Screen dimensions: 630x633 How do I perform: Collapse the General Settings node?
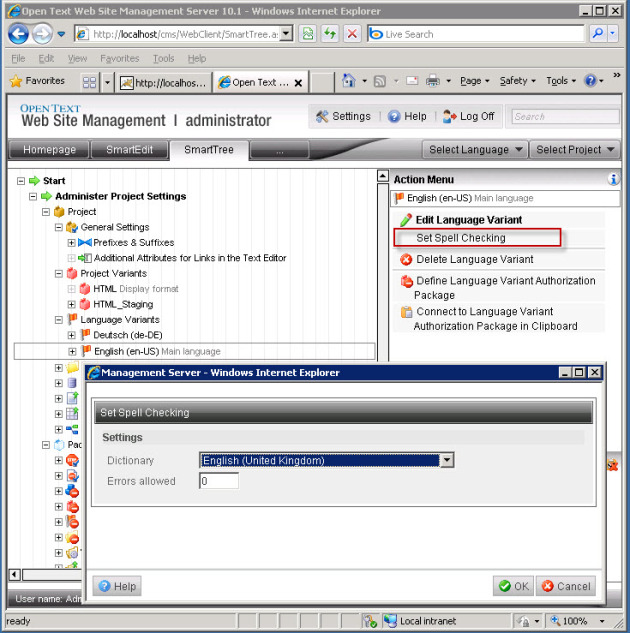(x=59, y=227)
